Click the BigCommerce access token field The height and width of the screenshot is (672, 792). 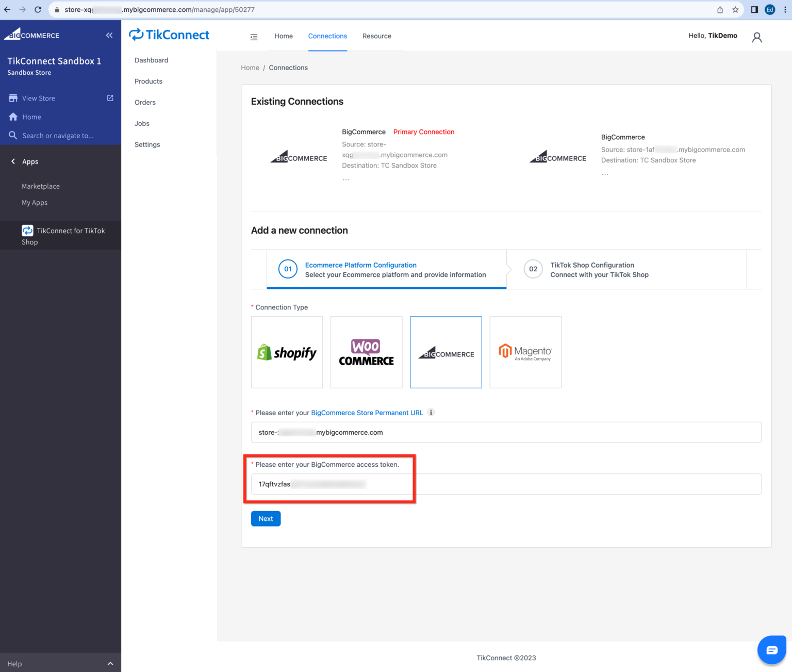(506, 484)
